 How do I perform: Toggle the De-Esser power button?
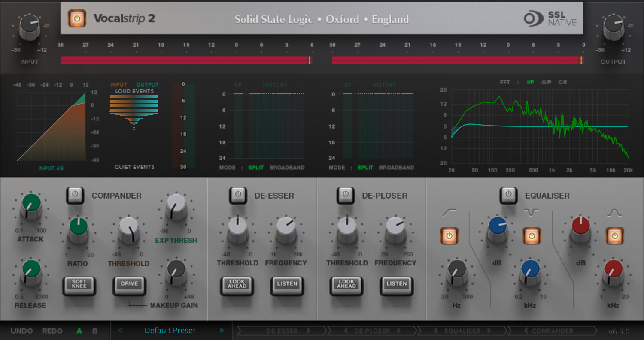[x=238, y=195]
